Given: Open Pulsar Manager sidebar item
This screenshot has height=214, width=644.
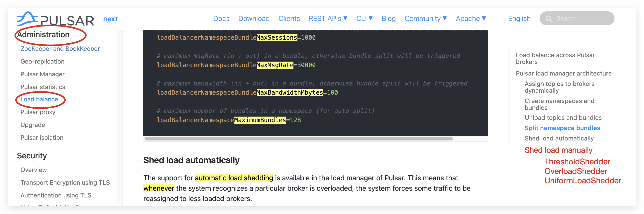Looking at the screenshot, I should 42,74.
